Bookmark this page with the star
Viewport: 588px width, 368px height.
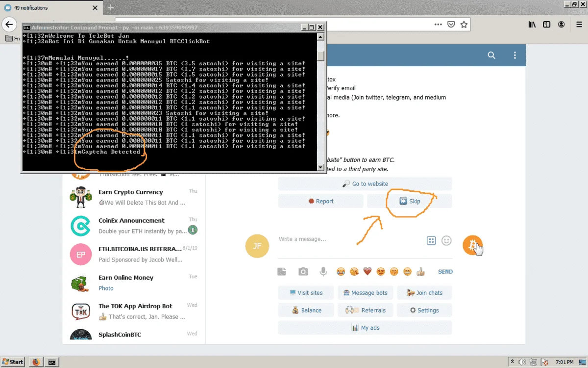pyautogui.click(x=463, y=24)
